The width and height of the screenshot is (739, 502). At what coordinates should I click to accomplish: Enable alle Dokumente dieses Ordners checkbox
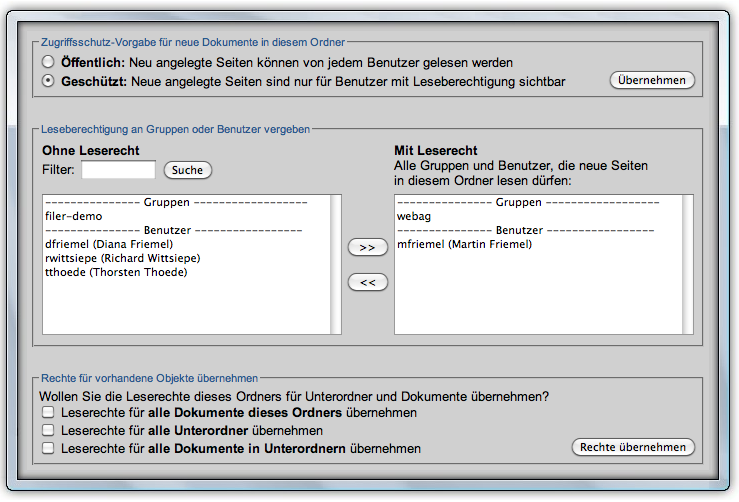(48, 412)
